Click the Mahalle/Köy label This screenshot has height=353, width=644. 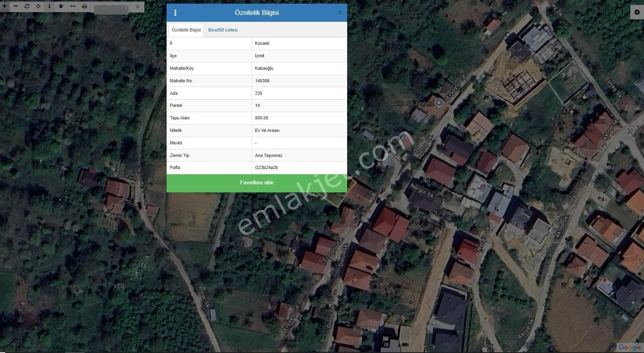click(x=182, y=68)
